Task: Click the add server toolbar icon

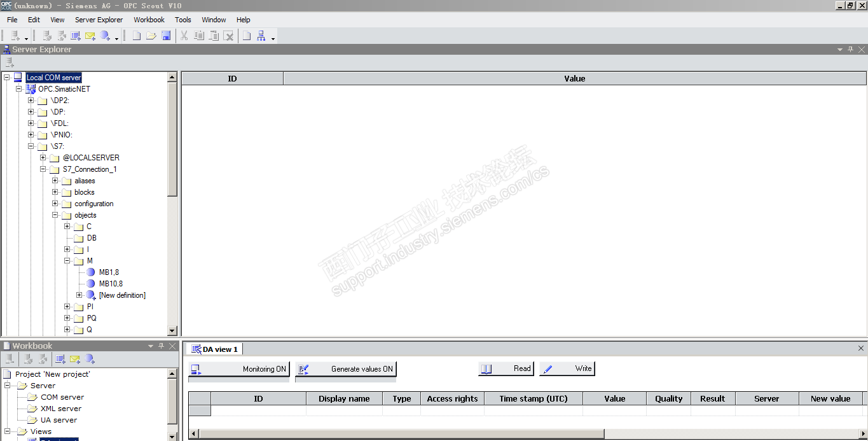Action: (15, 36)
